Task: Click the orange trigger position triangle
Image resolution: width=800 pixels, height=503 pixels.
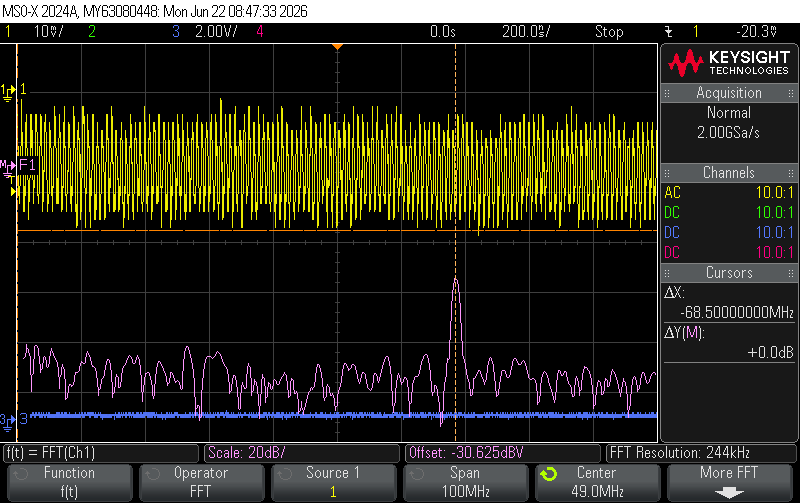Action: [x=337, y=47]
